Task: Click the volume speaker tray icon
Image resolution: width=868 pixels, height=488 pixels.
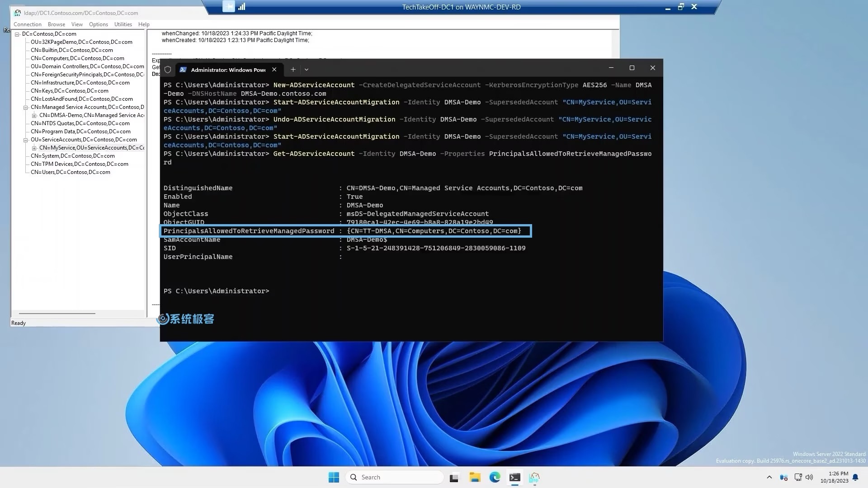Action: point(809,477)
